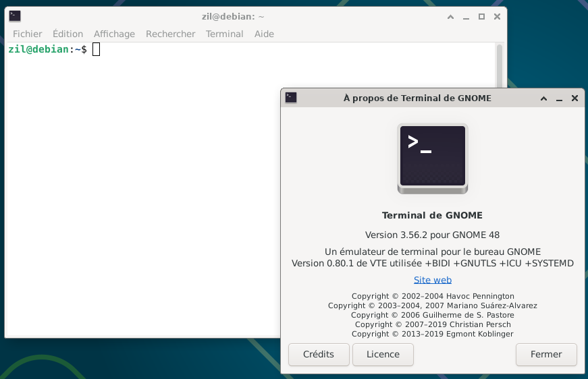Viewport: 588px width, 379px height.
Task: Click 'Version 3.56.2 pour GNOME 48' text
Action: click(x=432, y=235)
